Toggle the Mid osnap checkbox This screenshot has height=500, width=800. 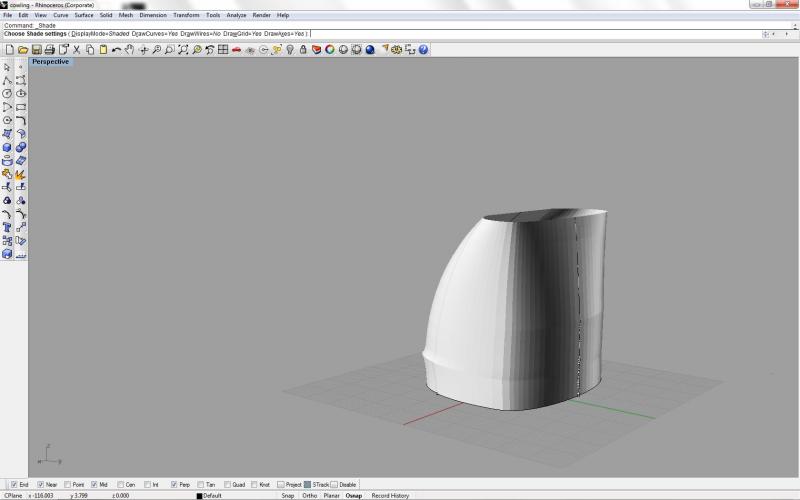coord(94,484)
